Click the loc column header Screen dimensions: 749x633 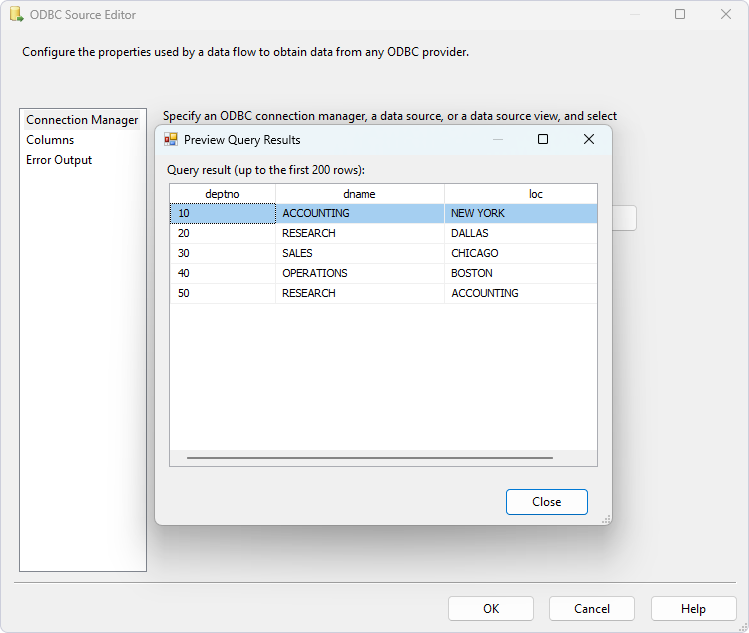[535, 194]
